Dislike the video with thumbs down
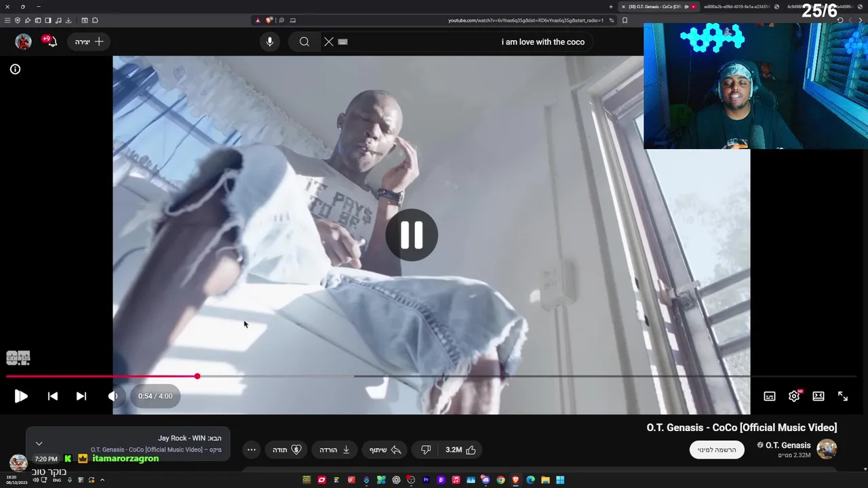 [426, 450]
